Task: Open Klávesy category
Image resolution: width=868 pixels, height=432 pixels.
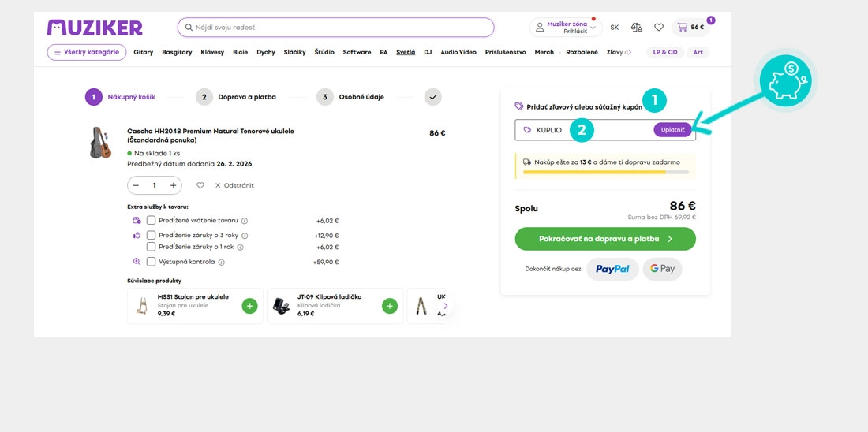Action: [212, 52]
